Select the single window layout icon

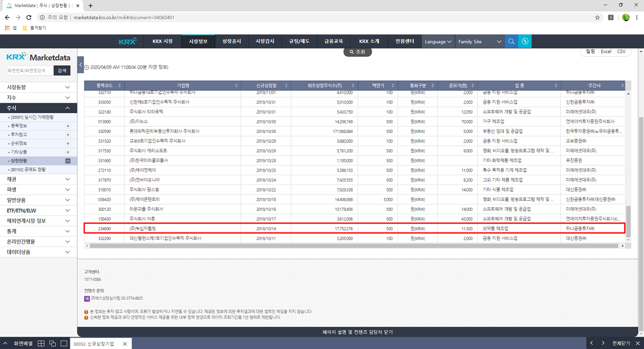(64, 343)
